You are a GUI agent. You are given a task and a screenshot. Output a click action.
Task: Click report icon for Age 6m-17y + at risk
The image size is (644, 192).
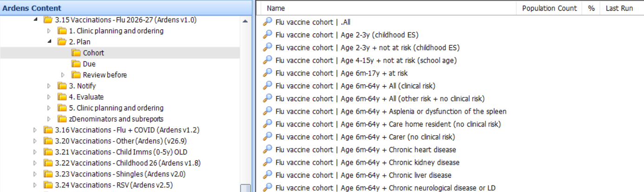[x=267, y=73]
